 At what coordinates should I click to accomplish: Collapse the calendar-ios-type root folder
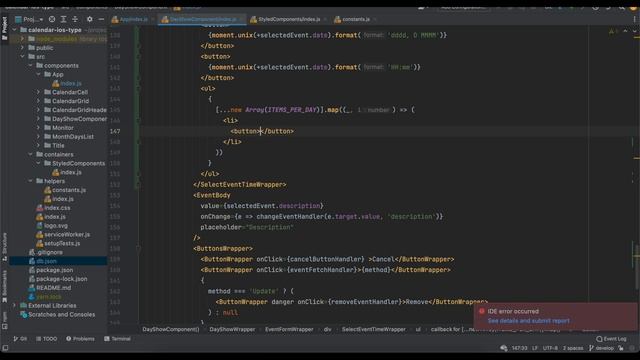tap(15, 30)
